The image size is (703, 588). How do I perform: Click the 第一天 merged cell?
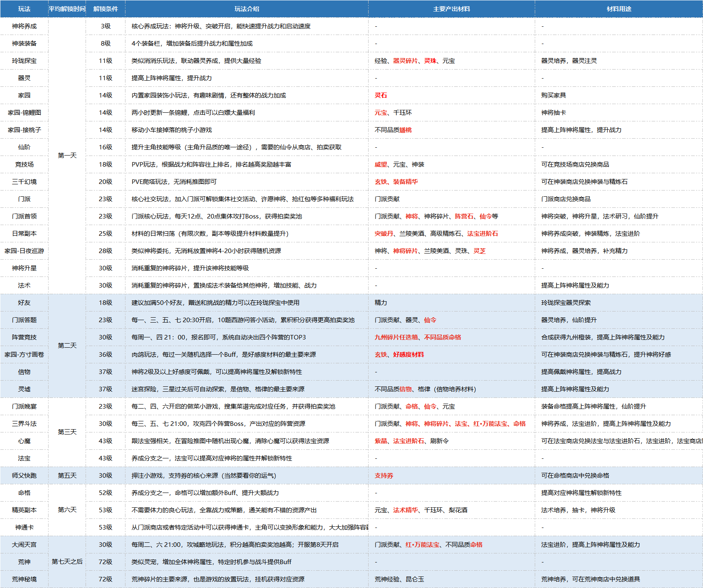pyautogui.click(x=67, y=156)
